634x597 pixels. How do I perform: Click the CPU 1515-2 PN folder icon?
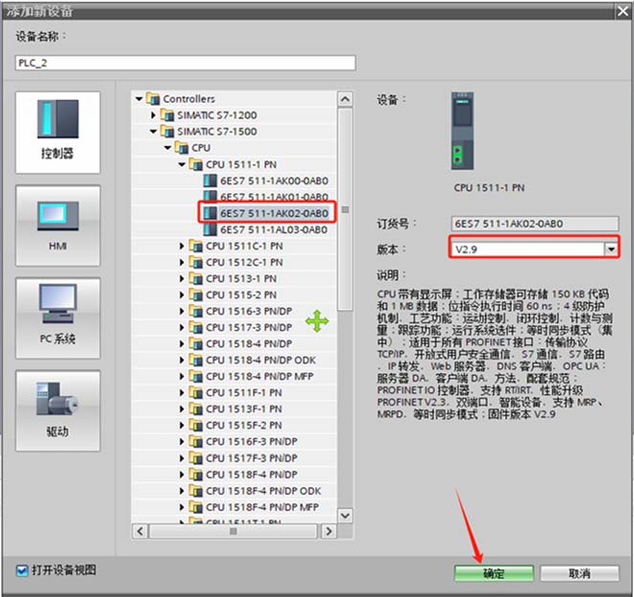click(196, 294)
